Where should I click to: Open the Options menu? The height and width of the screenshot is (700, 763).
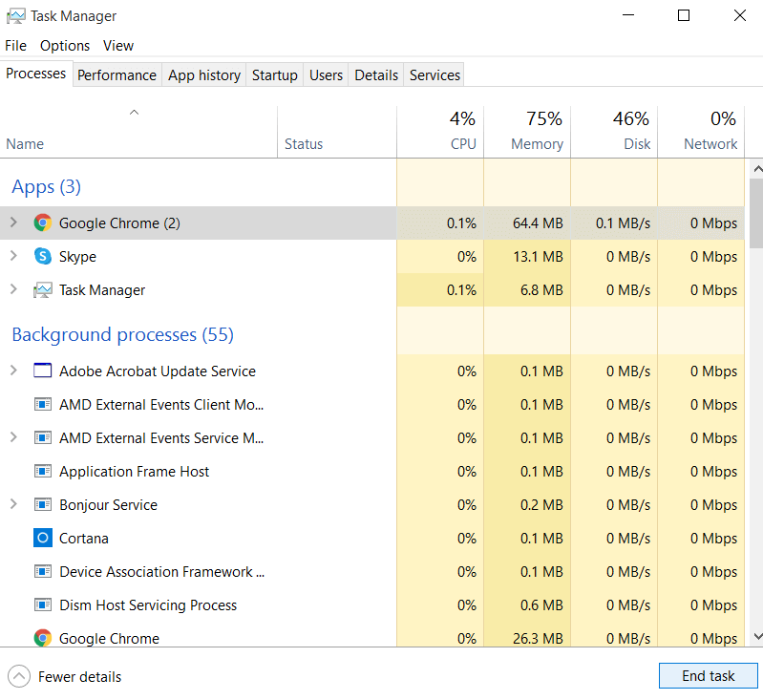pos(65,46)
